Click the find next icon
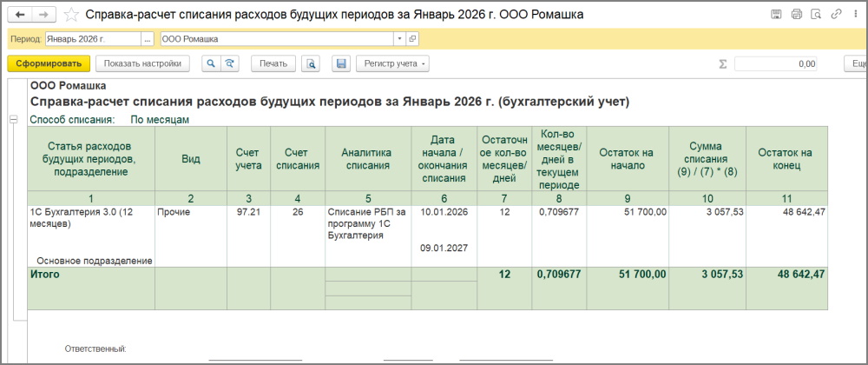The width and height of the screenshot is (868, 365). tap(229, 63)
